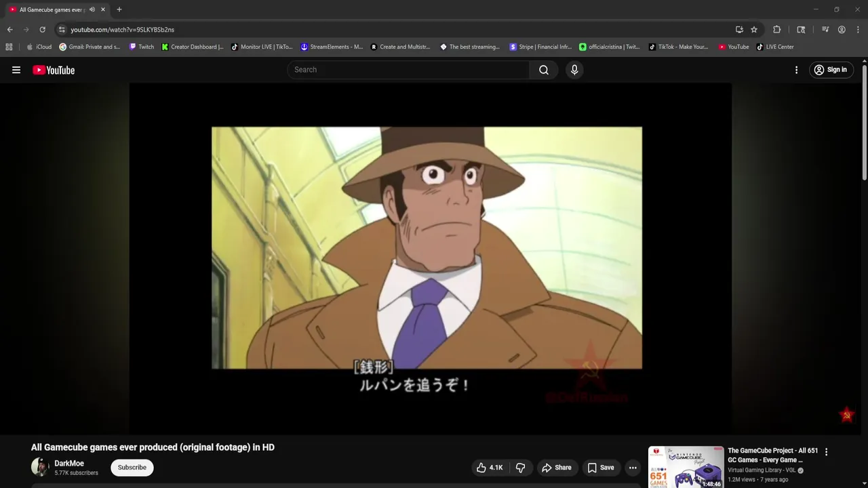Screen dimensions: 868x488
Task: Open the YouTube guide hamburger menu
Action: [x=16, y=70]
